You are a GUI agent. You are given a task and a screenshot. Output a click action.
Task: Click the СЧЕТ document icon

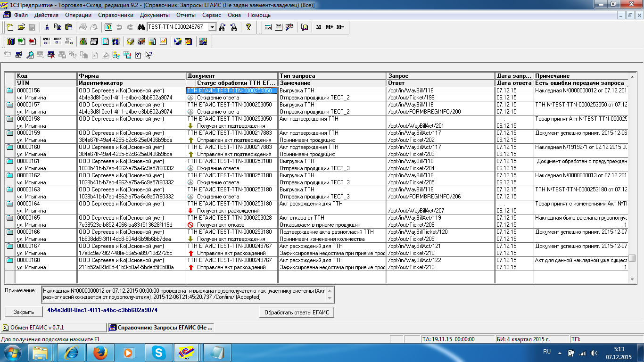(x=47, y=41)
